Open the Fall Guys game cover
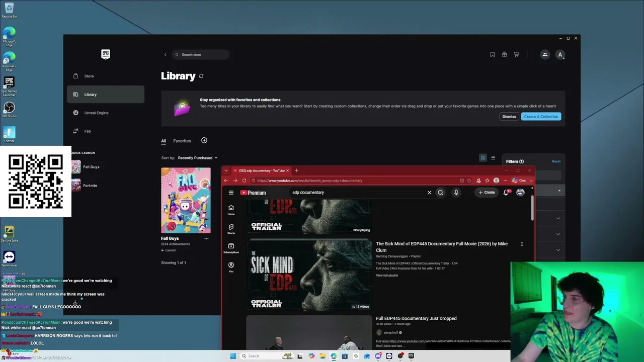Screen dimensions: 644x362 186,201
